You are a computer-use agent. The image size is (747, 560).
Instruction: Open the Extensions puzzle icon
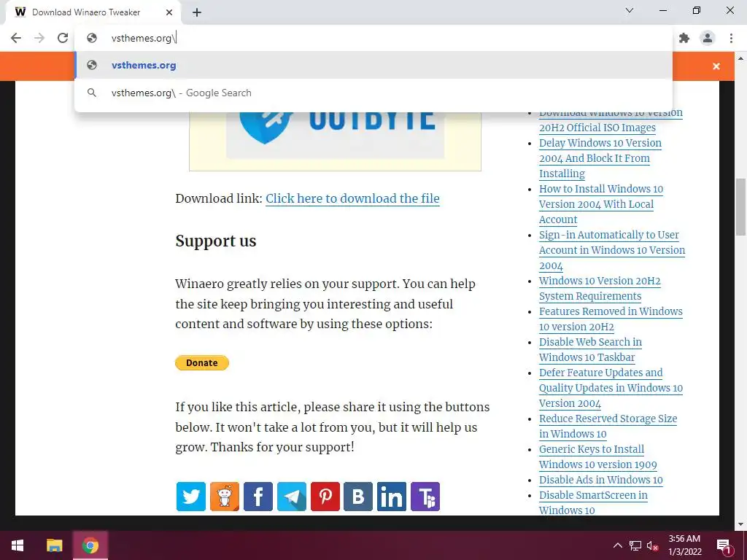point(684,38)
